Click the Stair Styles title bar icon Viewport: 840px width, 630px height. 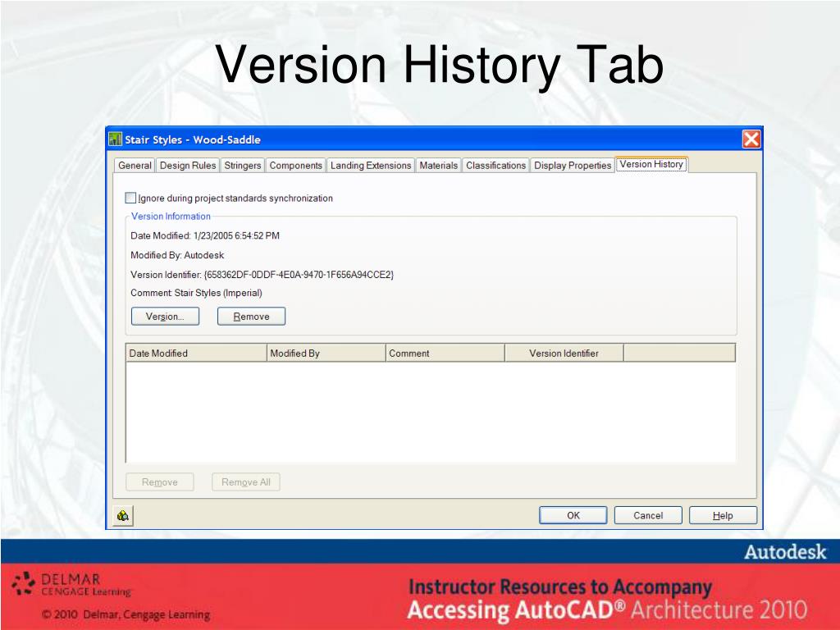pyautogui.click(x=115, y=139)
